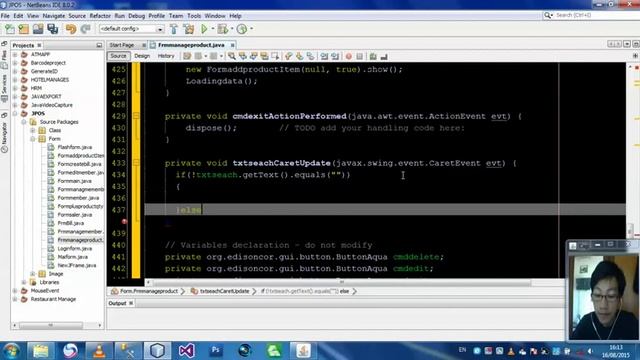This screenshot has height=360, width=640.
Task: Click the Debug Project toolbar icon
Action: click(222, 29)
